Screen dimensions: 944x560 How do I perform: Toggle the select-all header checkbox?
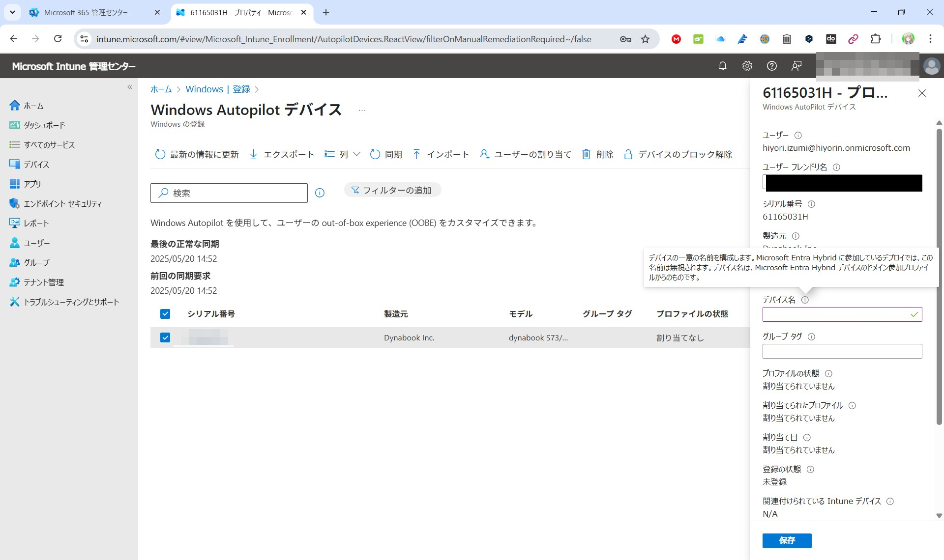click(x=165, y=314)
